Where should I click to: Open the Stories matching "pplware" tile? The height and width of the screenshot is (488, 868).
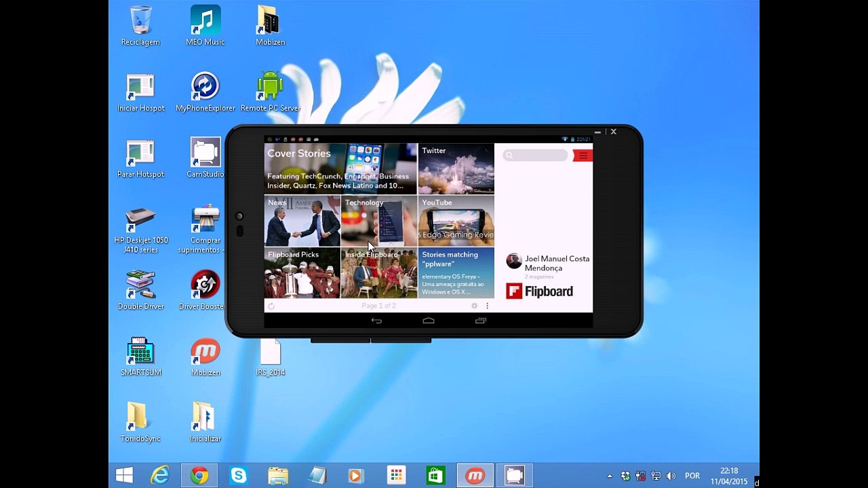pyautogui.click(x=456, y=273)
